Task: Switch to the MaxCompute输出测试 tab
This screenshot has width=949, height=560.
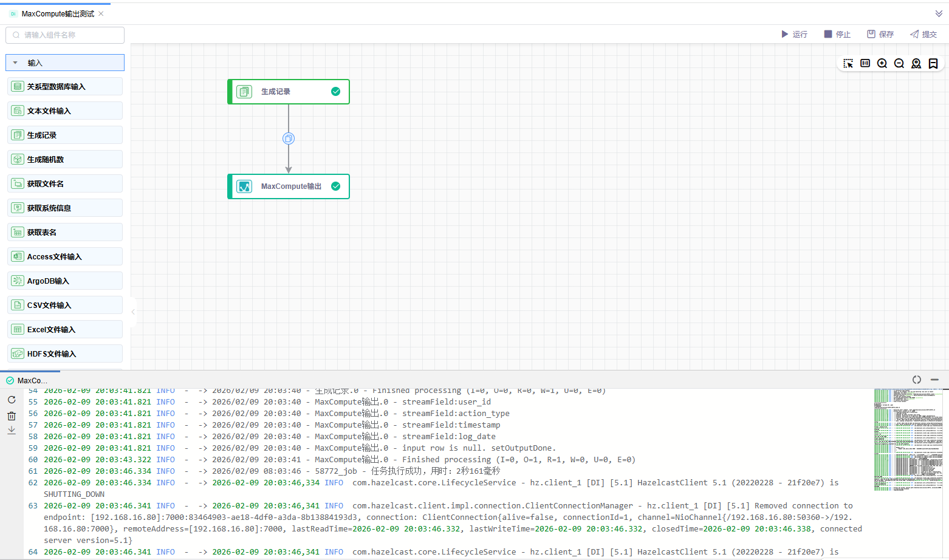Action: click(x=58, y=13)
